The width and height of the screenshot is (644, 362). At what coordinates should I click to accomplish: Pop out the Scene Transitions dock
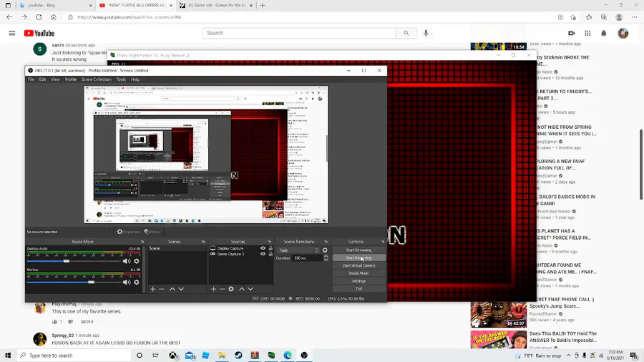[326, 242]
